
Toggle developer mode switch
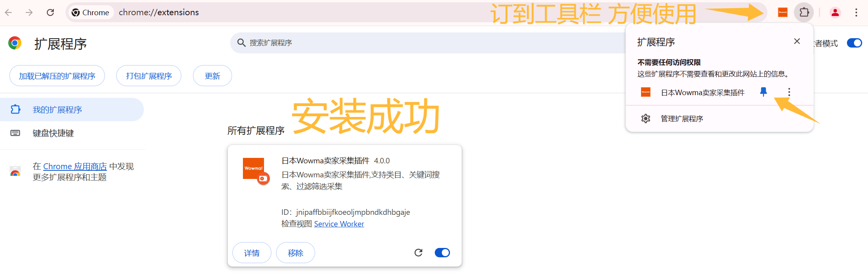[854, 43]
